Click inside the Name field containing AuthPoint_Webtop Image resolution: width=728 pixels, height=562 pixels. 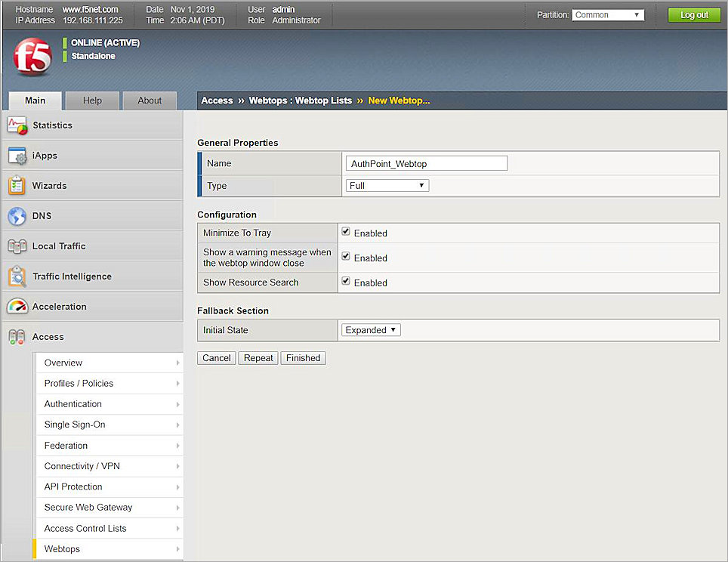pyautogui.click(x=426, y=163)
